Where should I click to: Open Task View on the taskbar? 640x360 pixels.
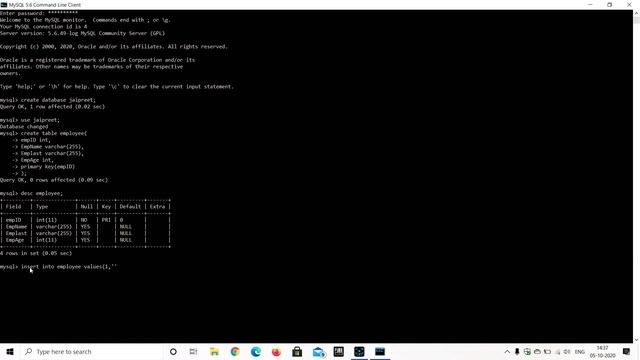[193, 351]
